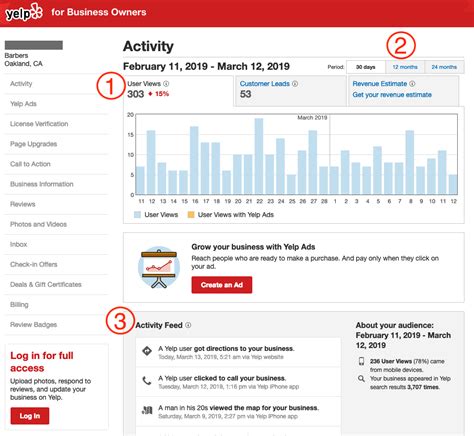
Task: Click the chart bar for March 8
Action: (x=410, y=162)
